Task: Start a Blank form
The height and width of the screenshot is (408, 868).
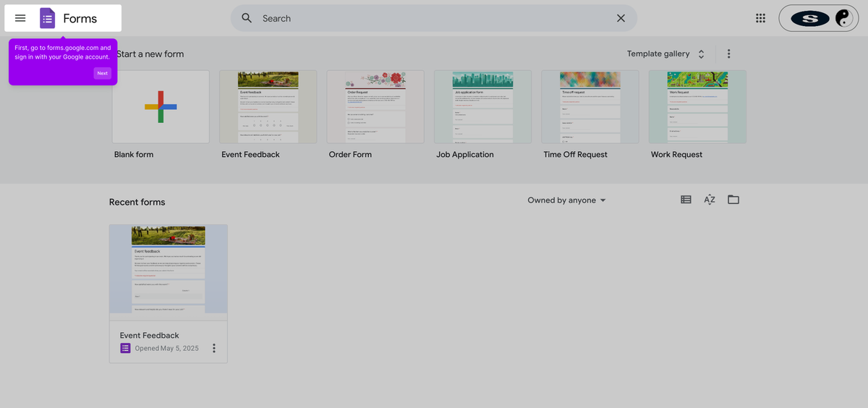Action: (161, 106)
